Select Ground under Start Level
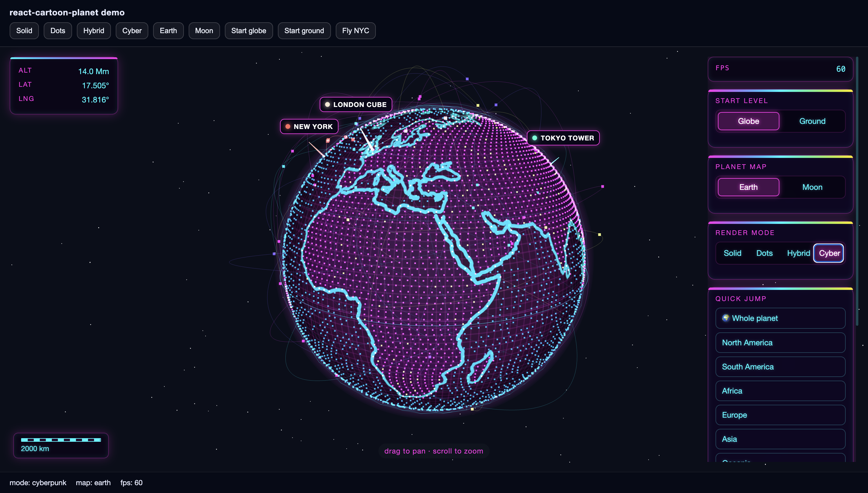 (x=812, y=121)
